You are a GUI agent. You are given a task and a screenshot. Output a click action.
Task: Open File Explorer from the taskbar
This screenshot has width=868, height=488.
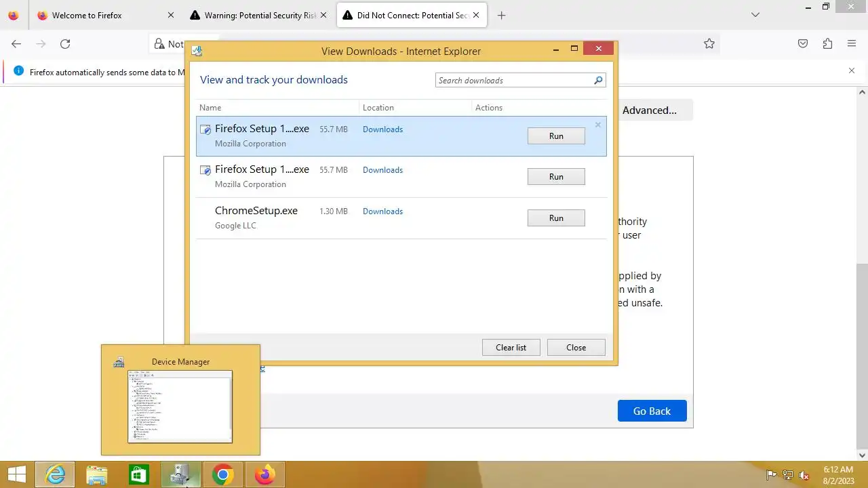(97, 475)
